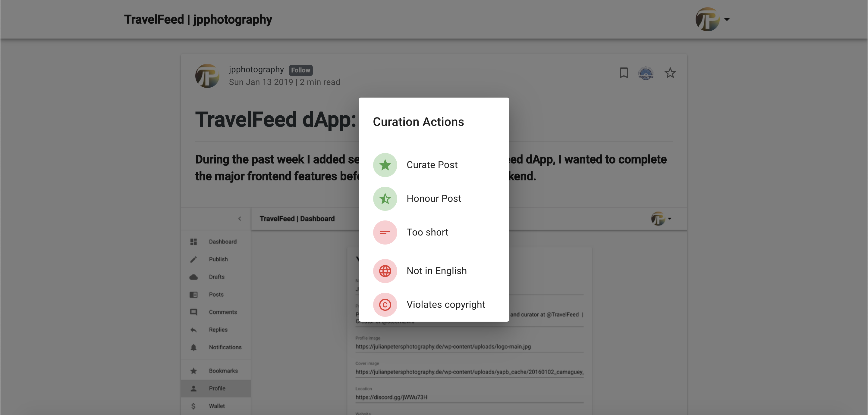Choose Violates copyright action
Screen dimensions: 868x415
tap(434, 304)
